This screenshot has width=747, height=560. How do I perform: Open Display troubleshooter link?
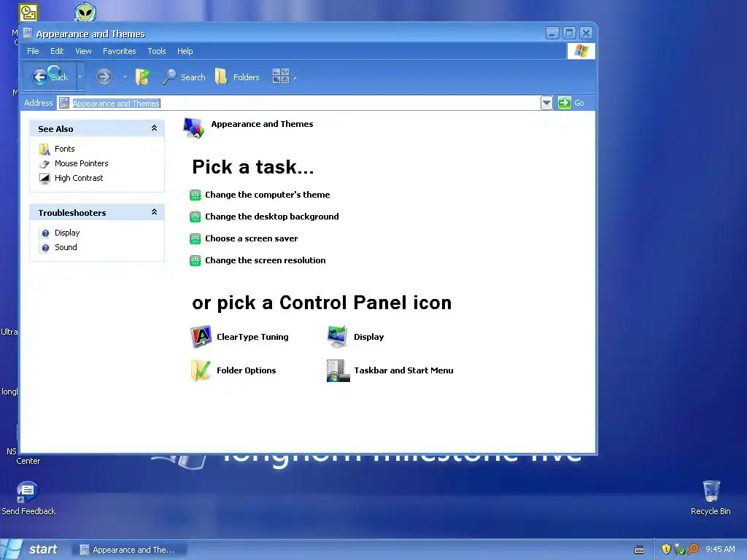[x=67, y=233]
